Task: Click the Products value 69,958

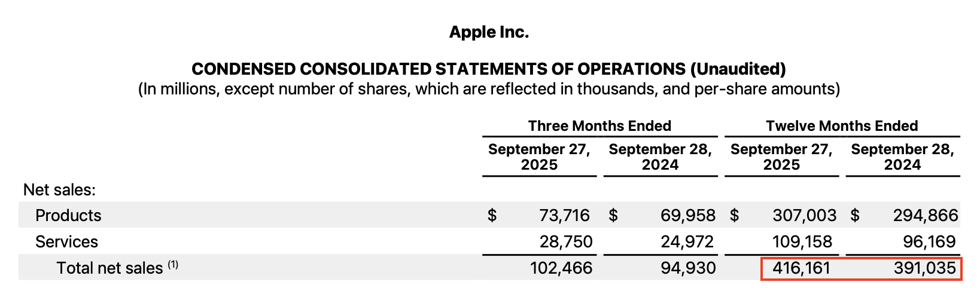Action: pos(687,216)
